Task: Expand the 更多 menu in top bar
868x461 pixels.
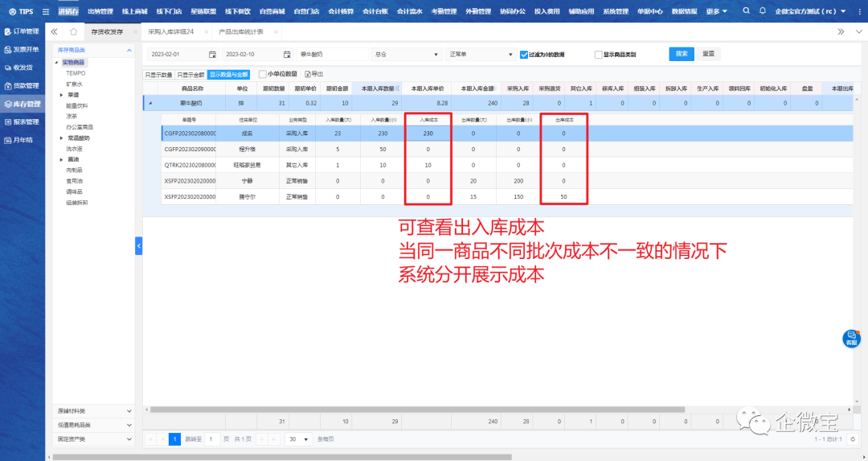Action: tap(717, 11)
